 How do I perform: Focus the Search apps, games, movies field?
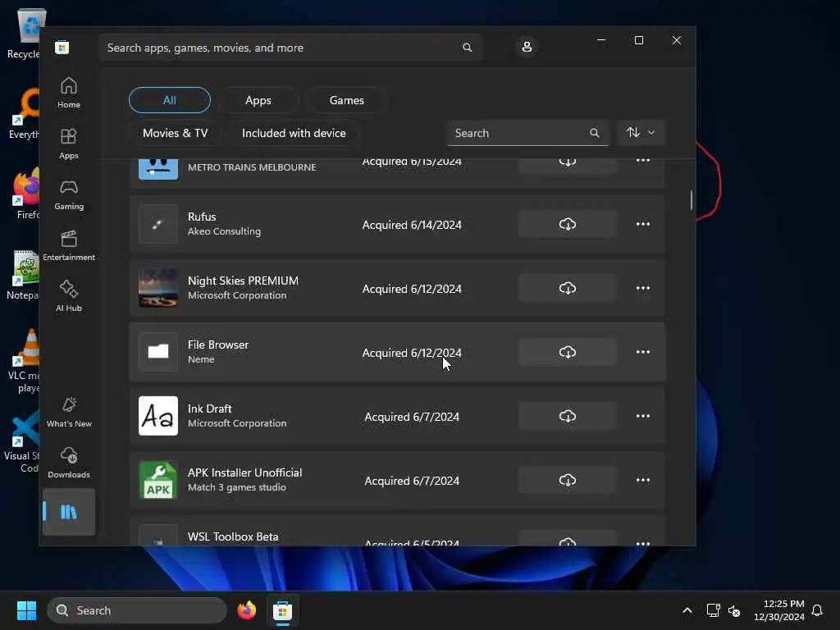coord(290,48)
